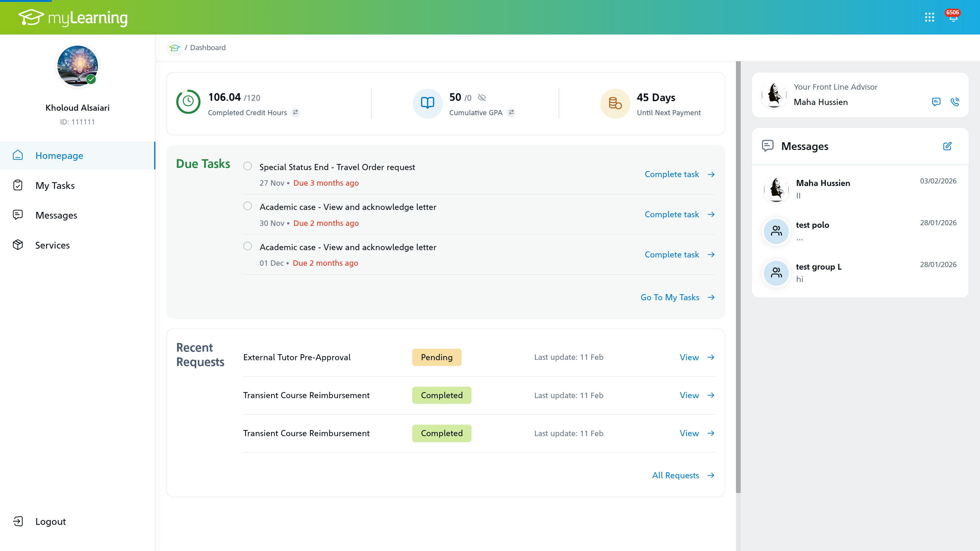Compose a new message with the edit icon
Image resolution: width=980 pixels, height=551 pixels.
[x=948, y=146]
